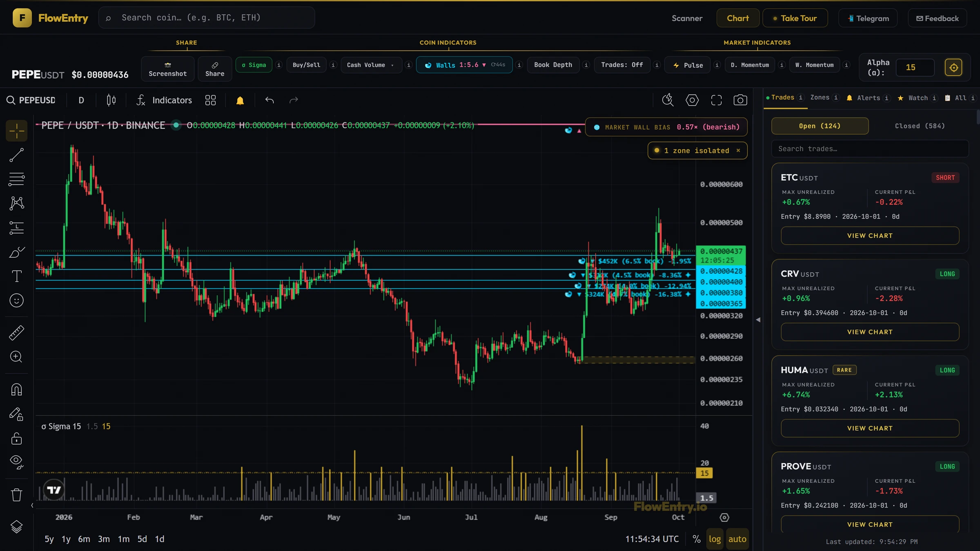Close the 1 zone isolated badge
Screen dimensions: 980x551
coord(738,151)
